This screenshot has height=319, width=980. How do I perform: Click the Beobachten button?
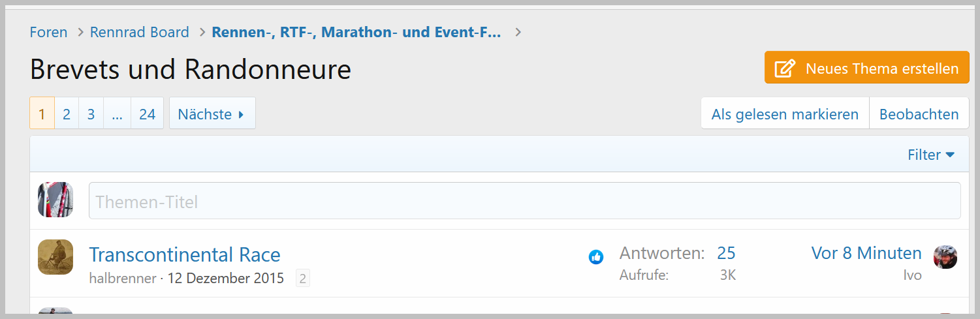coord(919,114)
